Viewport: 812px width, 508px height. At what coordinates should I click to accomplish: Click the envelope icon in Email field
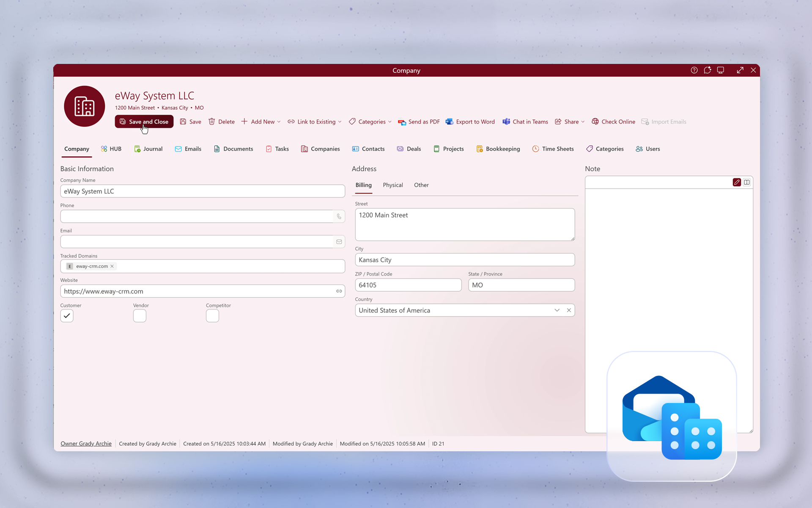tap(339, 242)
